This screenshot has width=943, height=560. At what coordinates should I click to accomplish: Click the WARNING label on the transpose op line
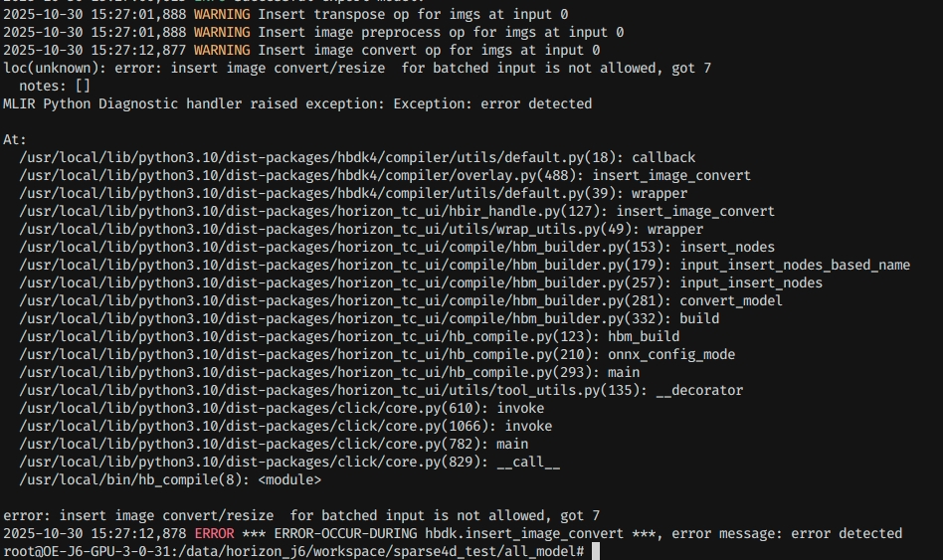tap(222, 14)
